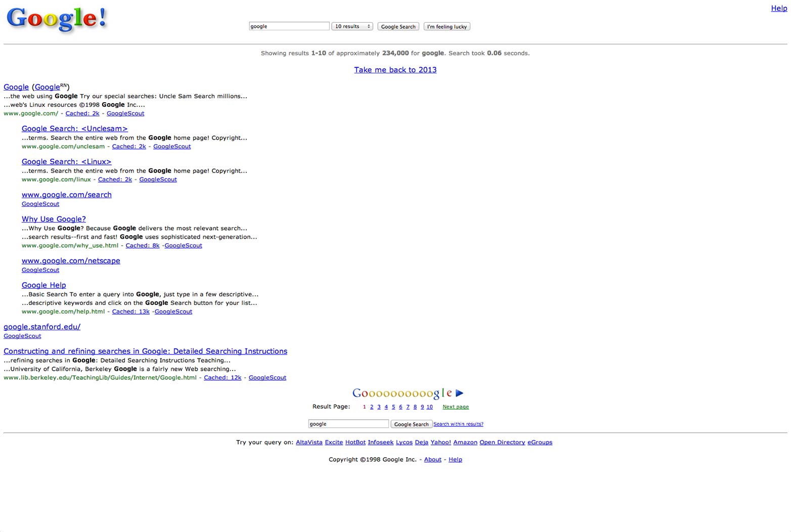Click the Goooooogle pagination logo
This screenshot has width=791, height=532.
pos(402,393)
